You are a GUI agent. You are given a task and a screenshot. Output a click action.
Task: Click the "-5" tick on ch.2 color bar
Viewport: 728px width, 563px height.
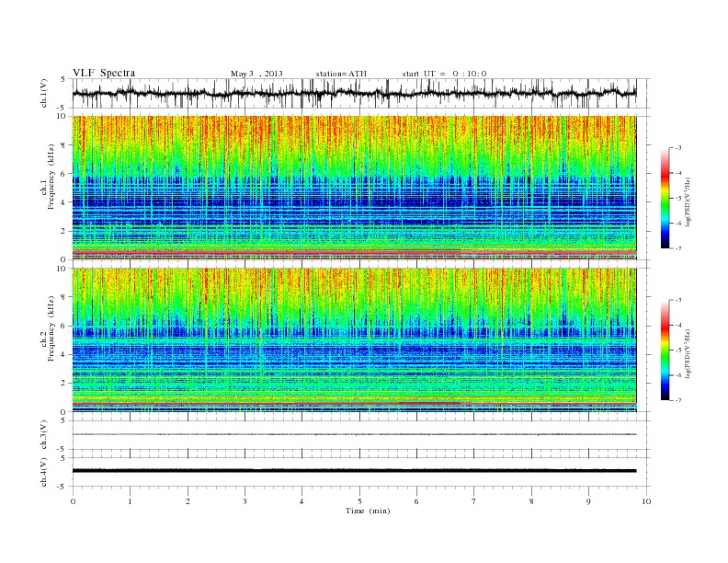pos(678,350)
